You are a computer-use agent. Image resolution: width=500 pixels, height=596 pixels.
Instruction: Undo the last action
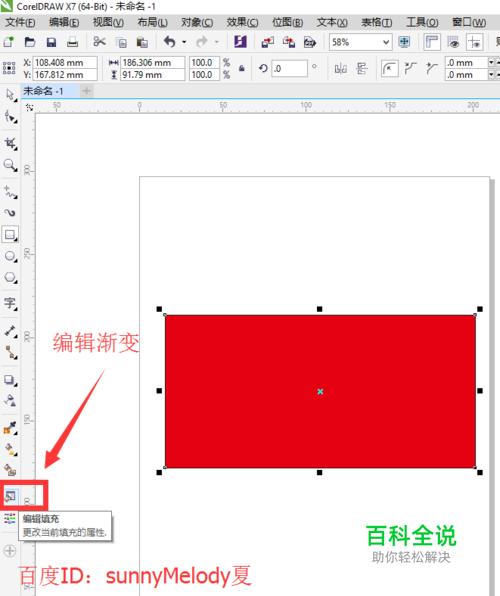(170, 41)
